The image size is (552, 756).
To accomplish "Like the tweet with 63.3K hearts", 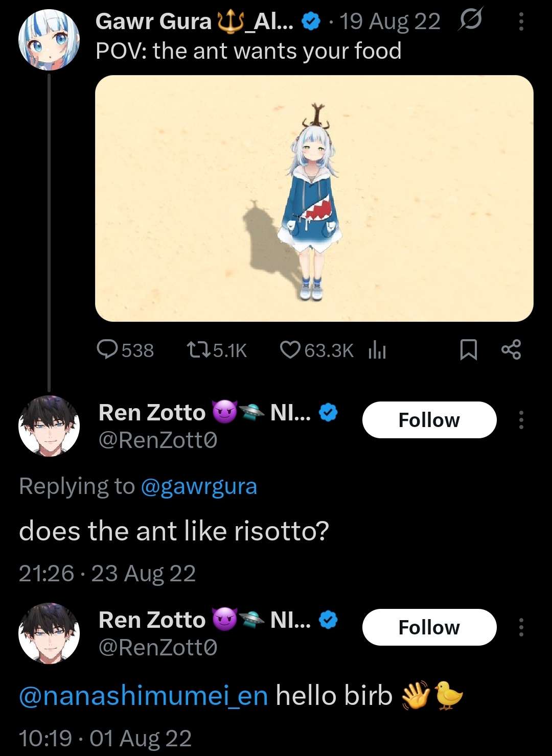I will [x=290, y=350].
